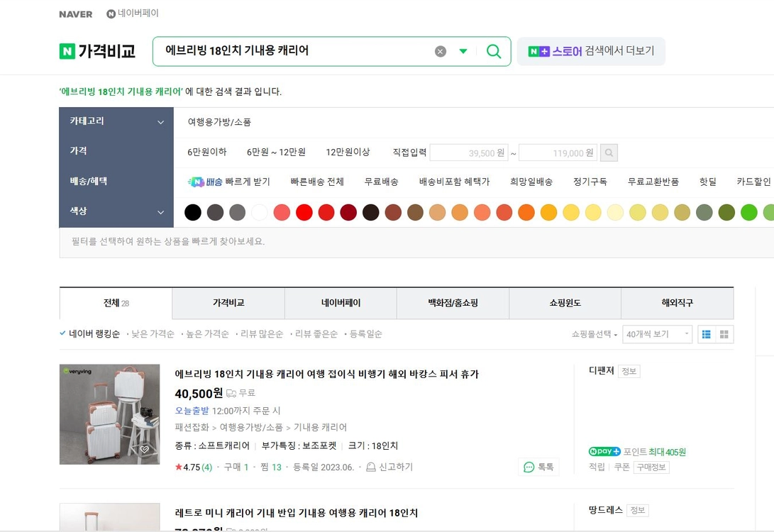
Task: Click the 찜 13 count
Action: click(270, 467)
